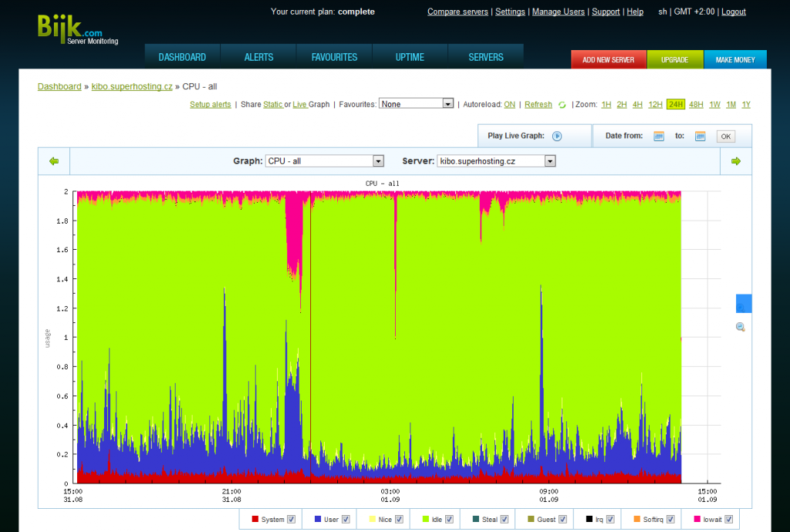Open the Compare servers link
Image resolution: width=790 pixels, height=532 pixels.
457,12
